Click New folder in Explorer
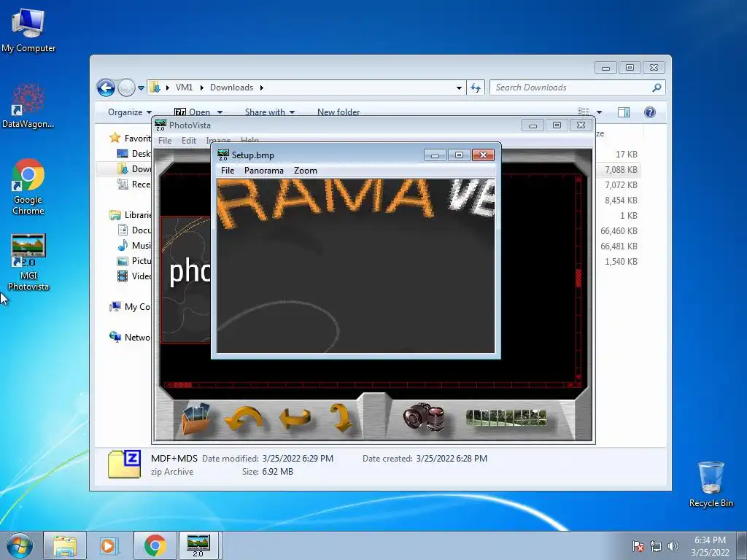 [338, 112]
